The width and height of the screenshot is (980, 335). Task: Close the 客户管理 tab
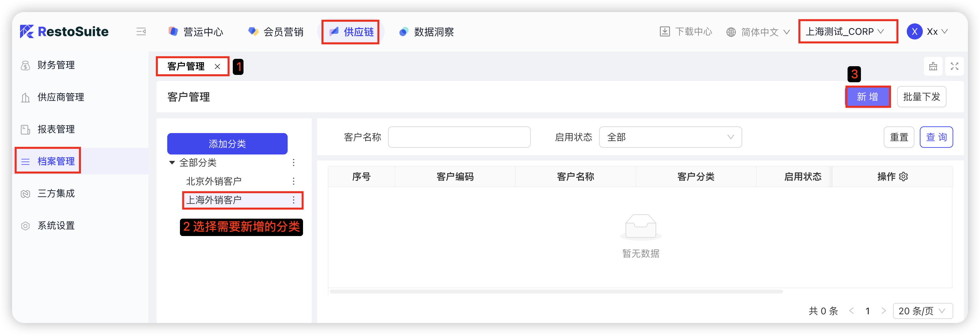217,67
